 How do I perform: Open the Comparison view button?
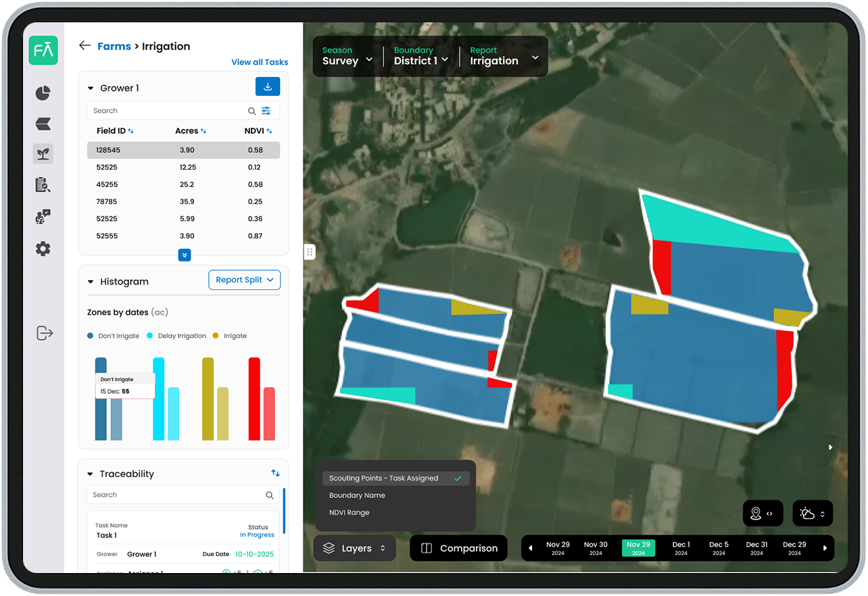pyautogui.click(x=458, y=548)
